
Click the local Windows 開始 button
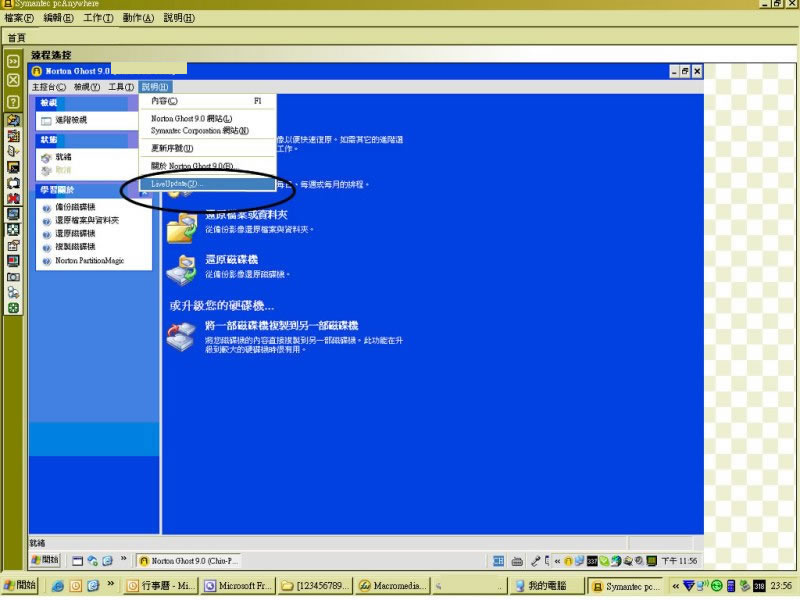20,585
